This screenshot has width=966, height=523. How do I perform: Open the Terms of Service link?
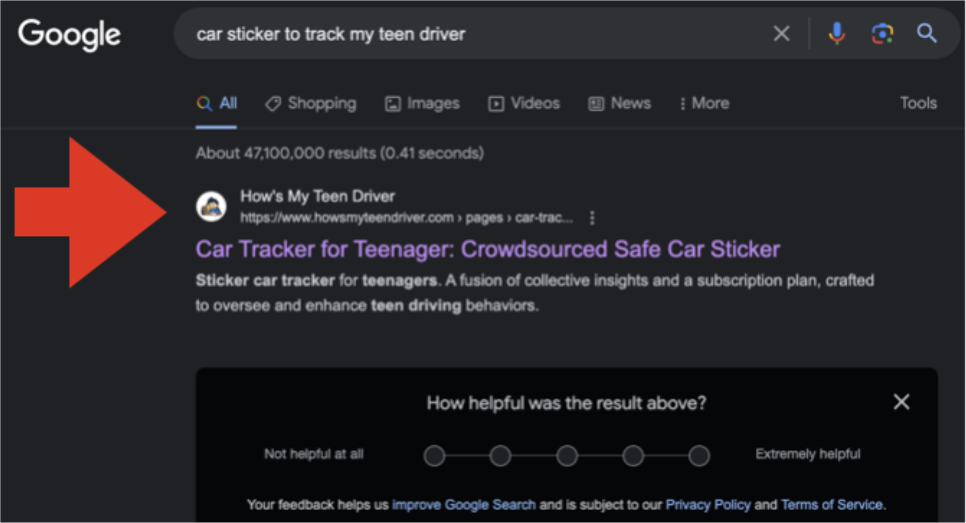(x=832, y=505)
